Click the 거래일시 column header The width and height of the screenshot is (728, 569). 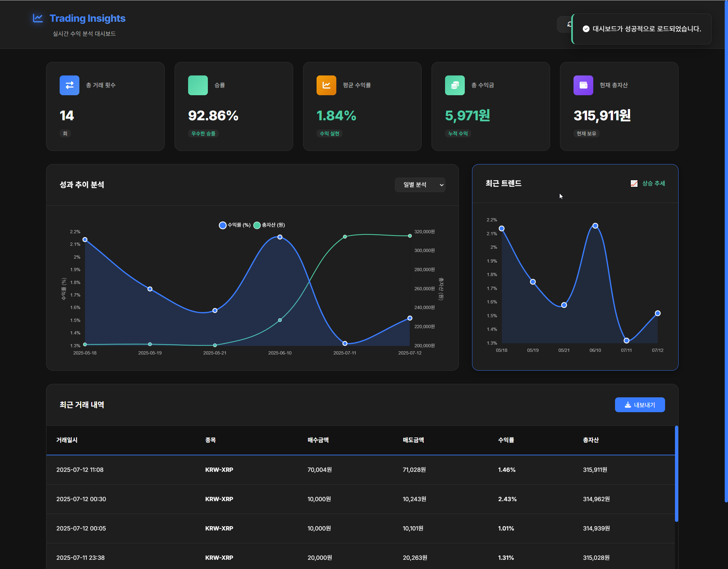67,440
